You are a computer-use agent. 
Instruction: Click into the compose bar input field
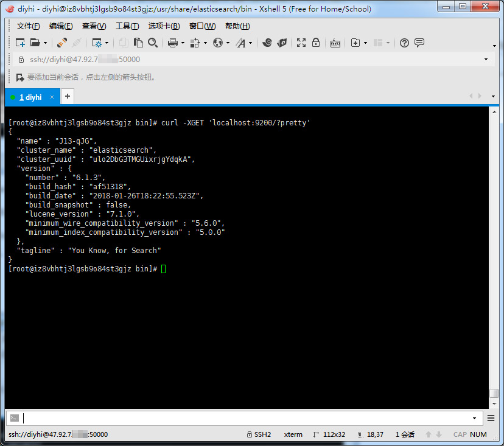[x=243, y=418]
